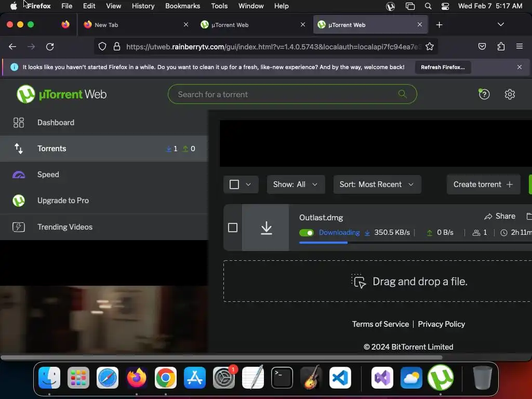The width and height of the screenshot is (532, 399).
Task: Open System Settings in the Dock
Action: 224,378
